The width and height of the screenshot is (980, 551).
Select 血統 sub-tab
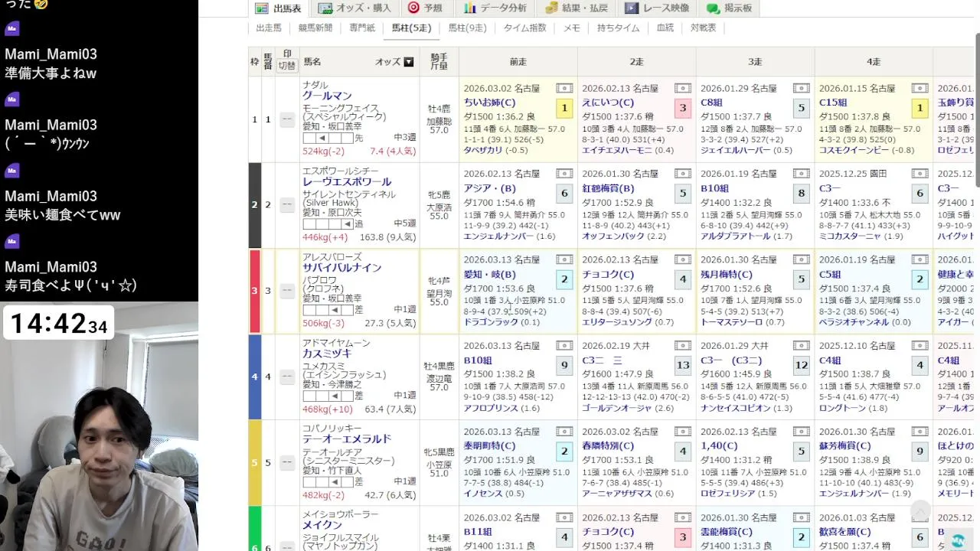(x=665, y=28)
